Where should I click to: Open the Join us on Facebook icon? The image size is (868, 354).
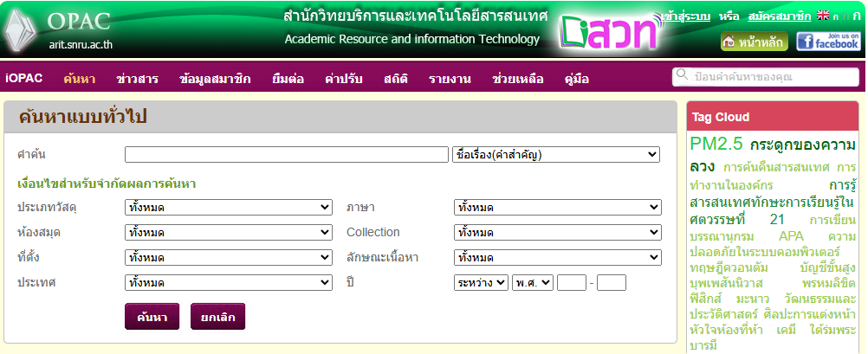pos(828,41)
